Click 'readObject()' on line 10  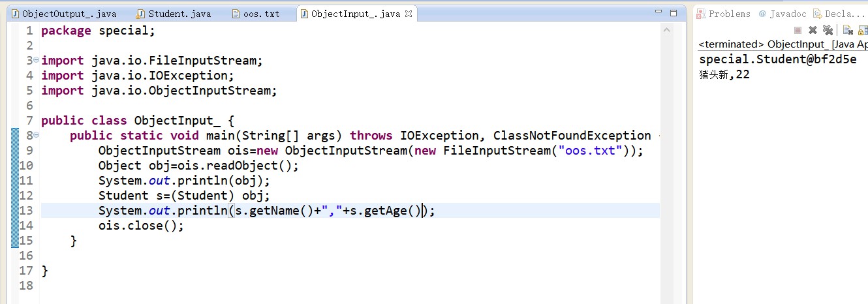(253, 166)
